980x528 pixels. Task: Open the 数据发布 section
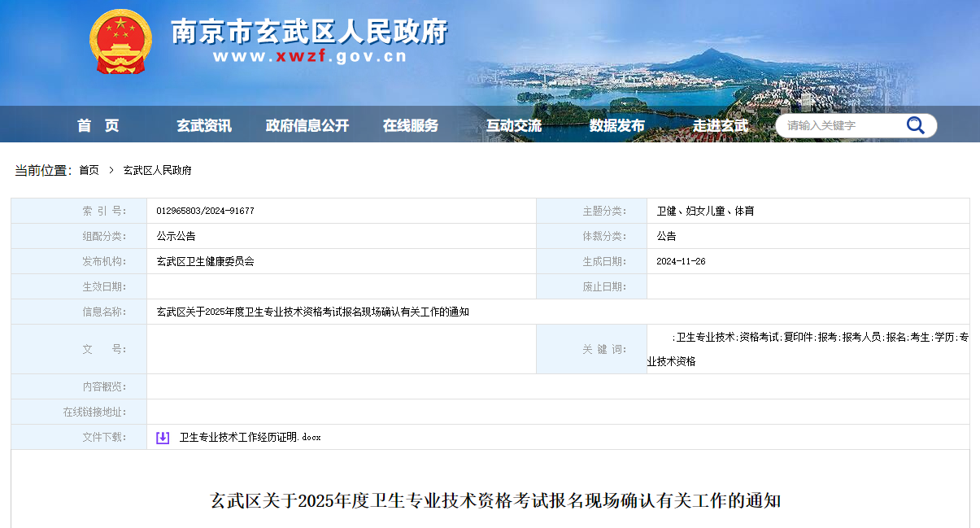(616, 125)
